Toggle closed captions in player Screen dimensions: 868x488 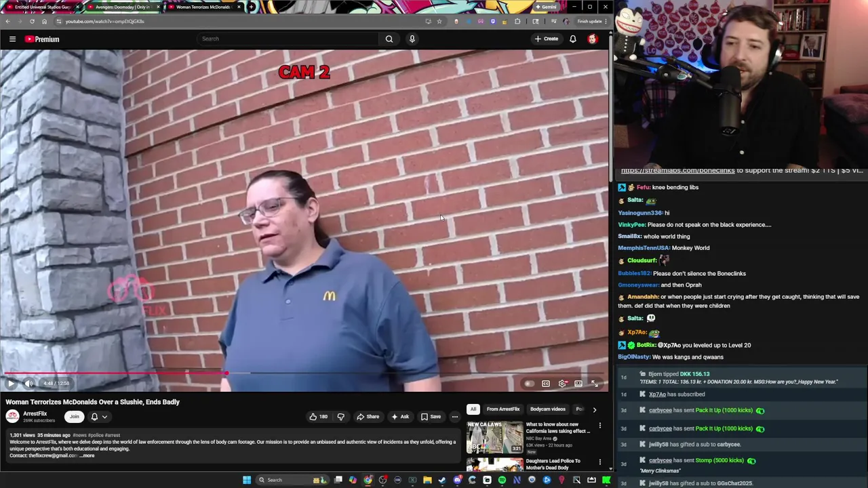[x=545, y=384]
